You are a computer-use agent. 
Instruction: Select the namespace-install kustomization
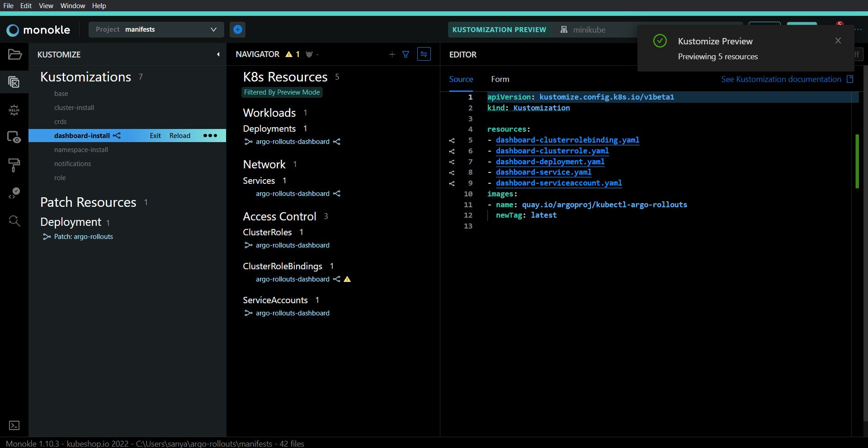pos(81,150)
